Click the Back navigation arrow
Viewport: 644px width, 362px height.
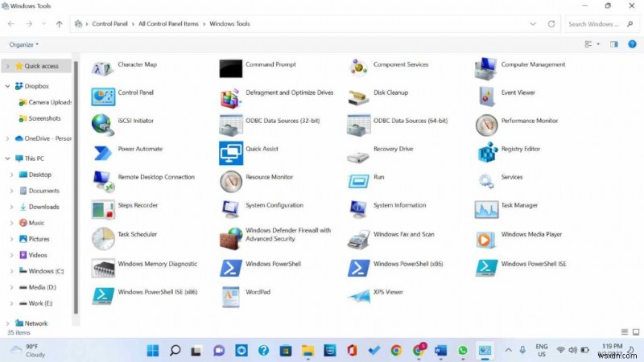pos(11,24)
